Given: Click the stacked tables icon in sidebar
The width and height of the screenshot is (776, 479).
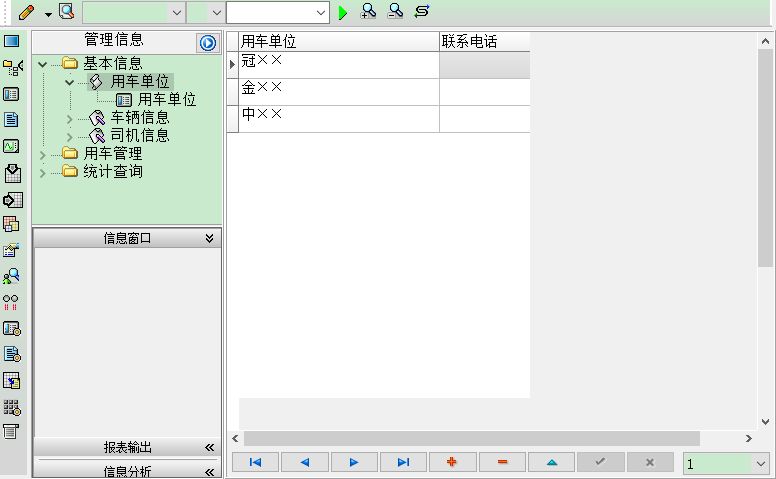Looking at the screenshot, I should (x=11, y=224).
